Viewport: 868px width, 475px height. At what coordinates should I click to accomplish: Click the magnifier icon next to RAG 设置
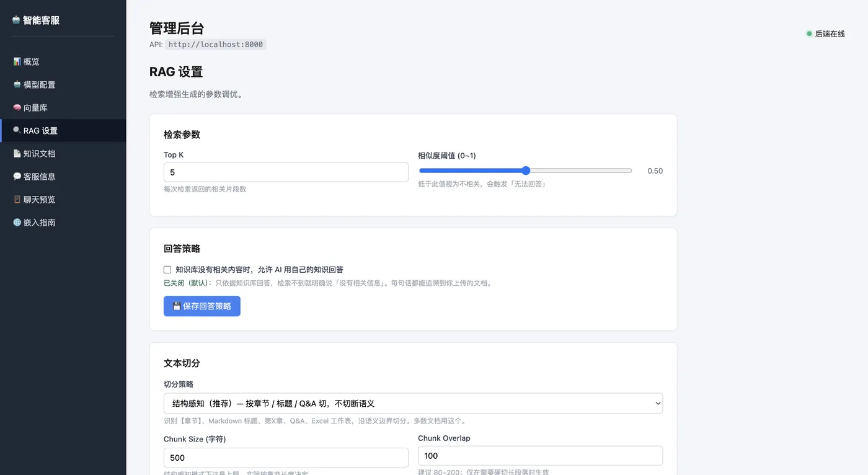pos(17,130)
